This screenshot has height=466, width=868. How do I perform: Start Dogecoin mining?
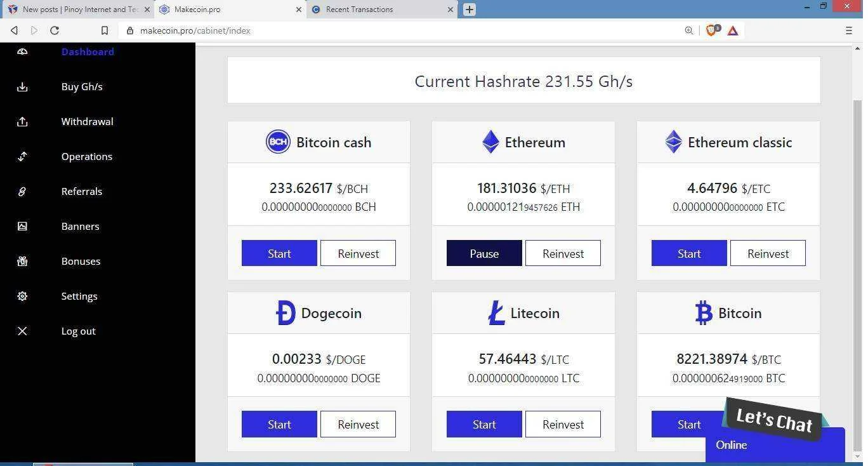279,424
